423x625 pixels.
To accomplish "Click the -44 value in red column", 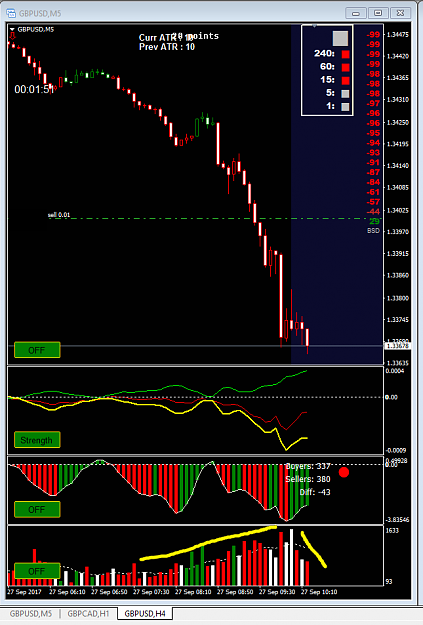I will pyautogui.click(x=373, y=212).
